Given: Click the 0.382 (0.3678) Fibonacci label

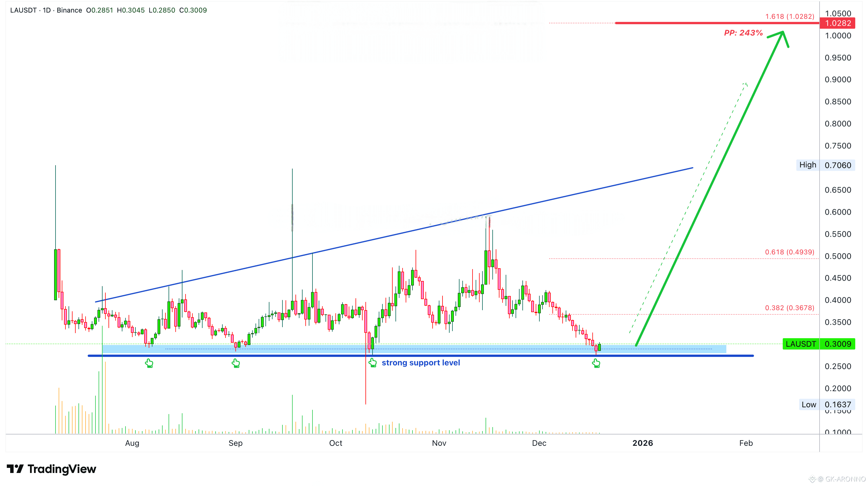Looking at the screenshot, I should [789, 308].
